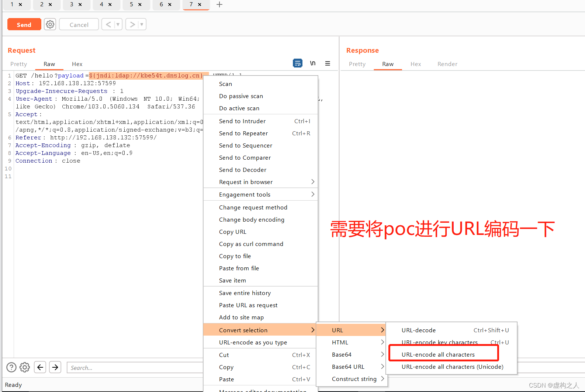Switch to Repeater tab 4
The width and height of the screenshot is (585, 392).
[102, 4]
